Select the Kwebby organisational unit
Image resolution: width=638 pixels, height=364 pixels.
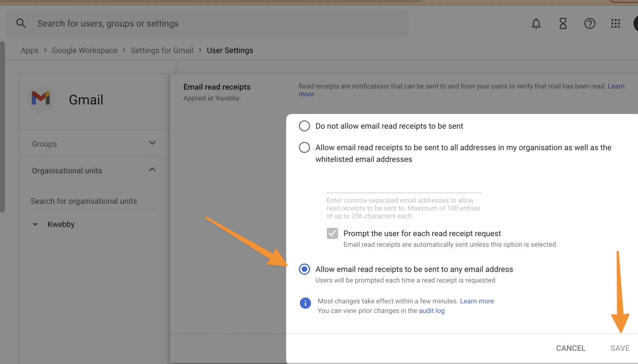(x=61, y=224)
